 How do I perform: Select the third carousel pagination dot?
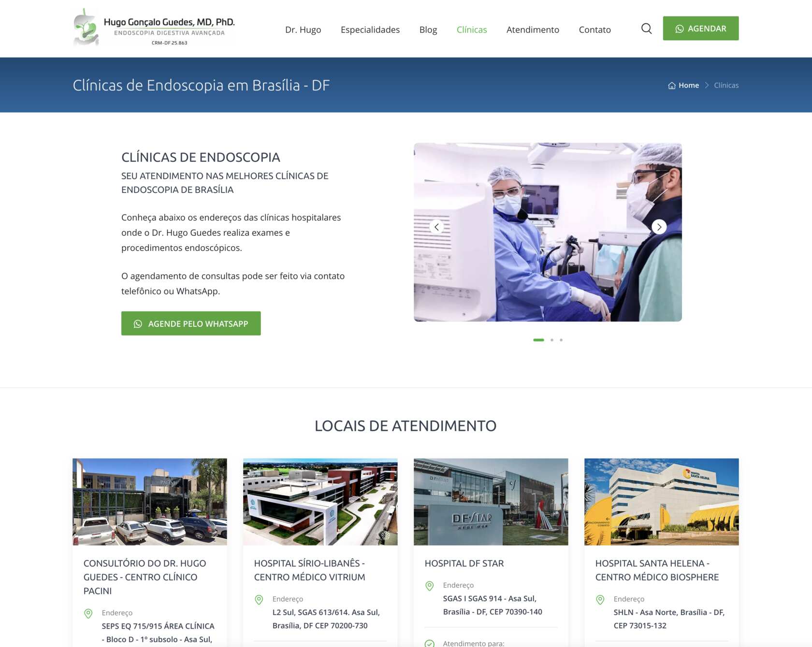tap(561, 340)
